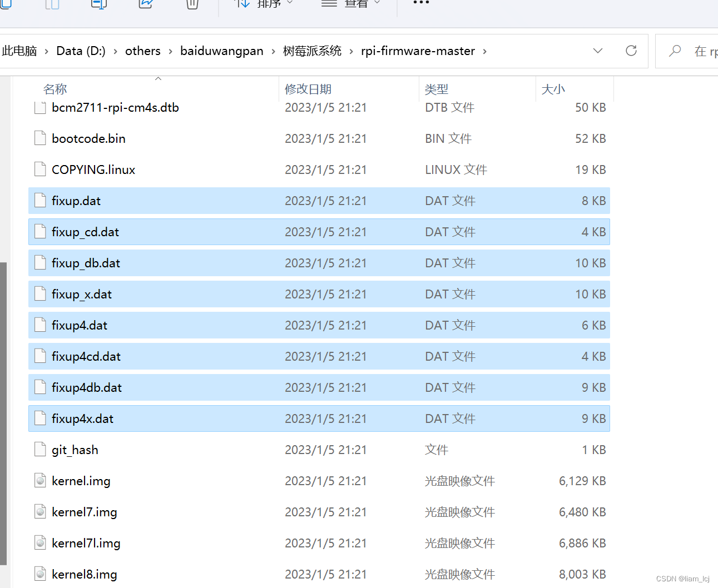
Task: Click the 名称 column sort indicator
Action: [x=158, y=79]
